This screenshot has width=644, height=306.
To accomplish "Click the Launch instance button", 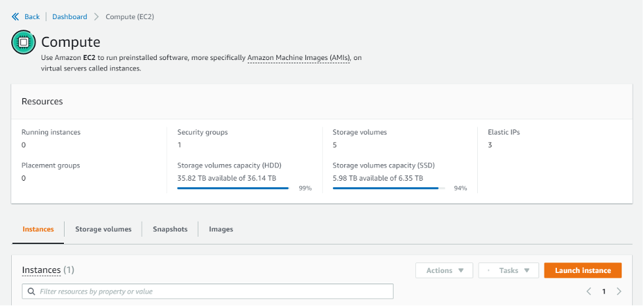I will pyautogui.click(x=583, y=270).
